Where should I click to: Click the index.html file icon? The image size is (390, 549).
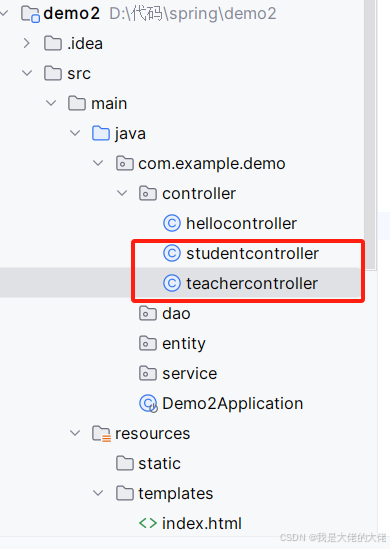point(148,523)
